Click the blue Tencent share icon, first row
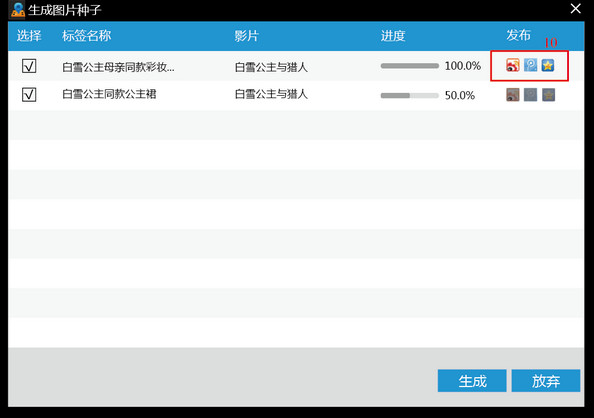 pyautogui.click(x=530, y=65)
